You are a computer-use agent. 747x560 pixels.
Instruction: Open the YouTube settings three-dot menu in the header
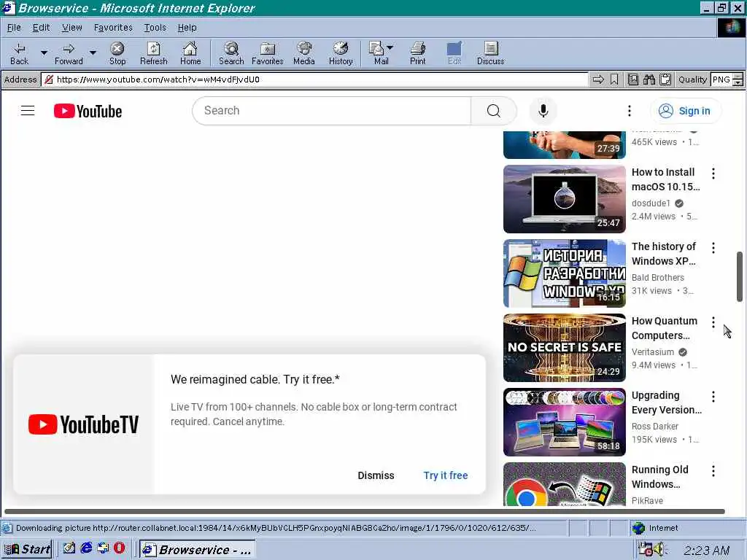pos(630,111)
